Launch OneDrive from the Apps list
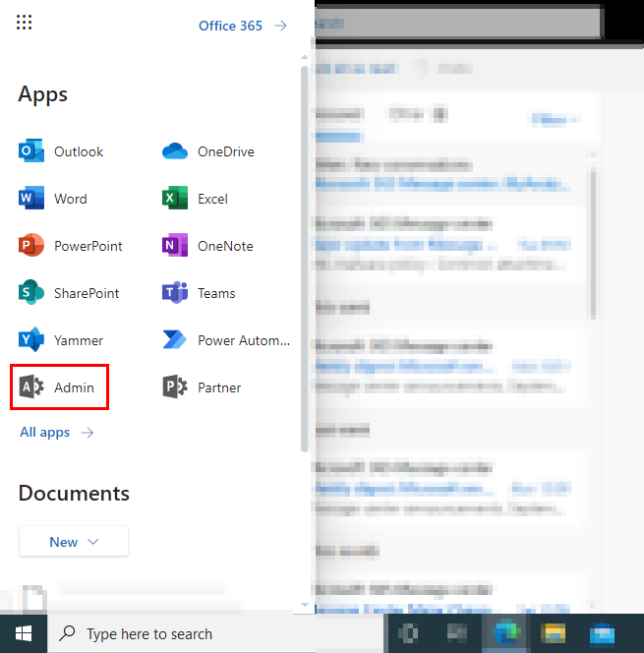The width and height of the screenshot is (644, 653). coord(208,151)
